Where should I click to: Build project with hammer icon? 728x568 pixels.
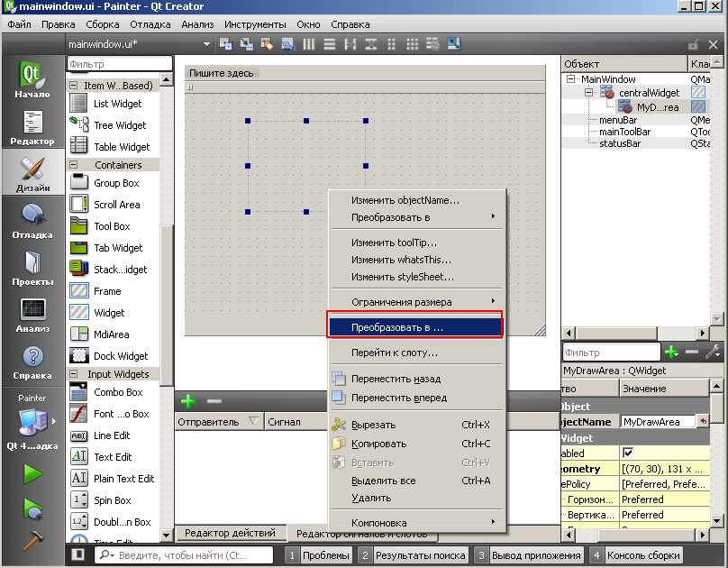(33, 540)
